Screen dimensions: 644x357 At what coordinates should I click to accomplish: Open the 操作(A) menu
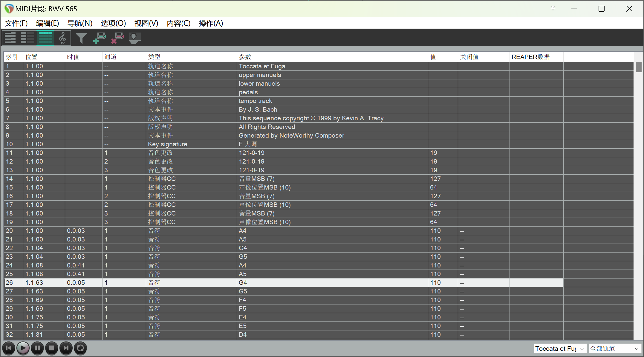pos(211,23)
